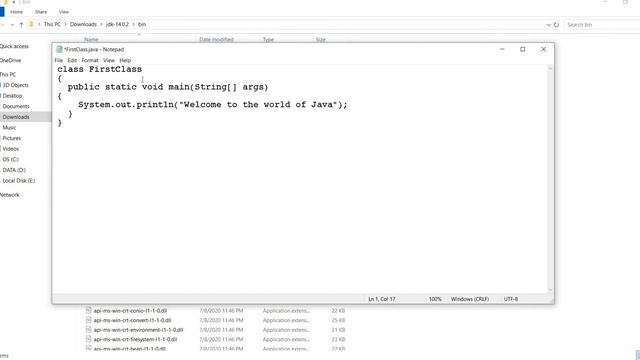Viewport: 640px width, 360px height.
Task: Sort files by Name column header
Action: pos(91,40)
